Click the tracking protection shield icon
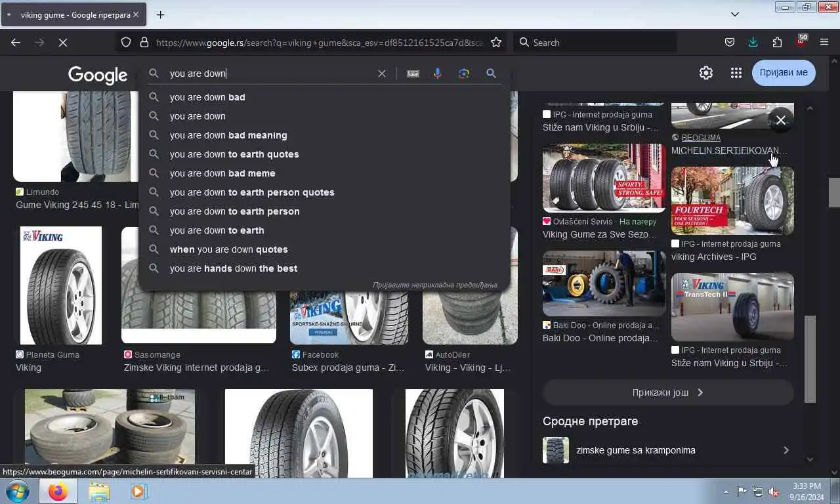This screenshot has height=504, width=840. click(x=126, y=43)
